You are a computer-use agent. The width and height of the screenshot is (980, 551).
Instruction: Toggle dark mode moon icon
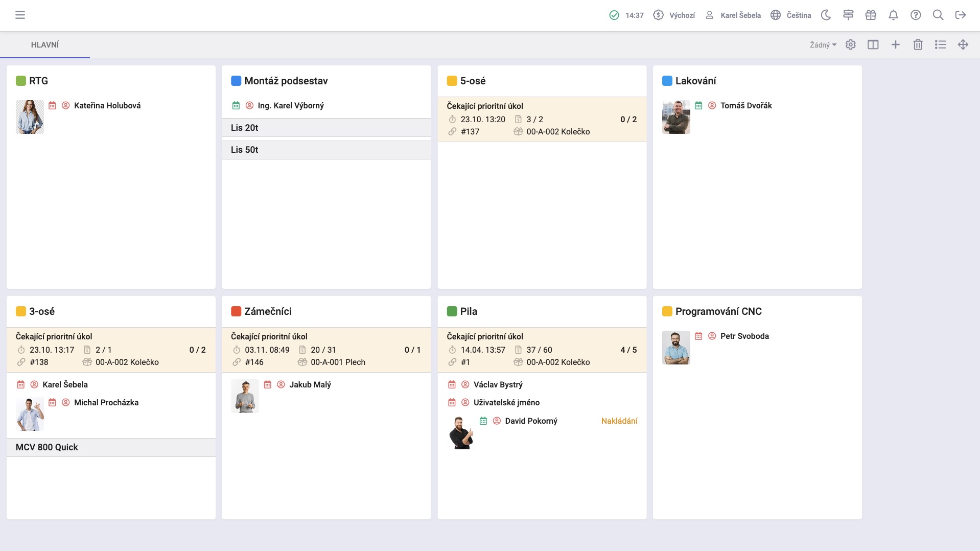826,15
